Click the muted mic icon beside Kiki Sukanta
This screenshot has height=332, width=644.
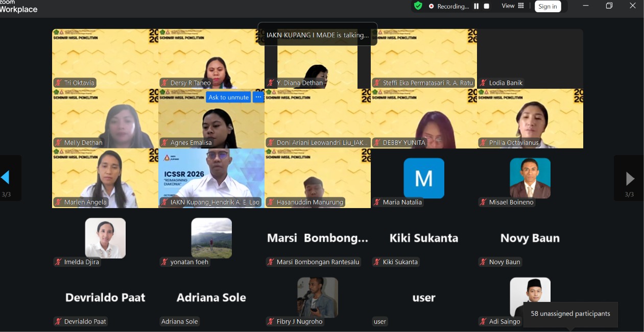tap(377, 262)
